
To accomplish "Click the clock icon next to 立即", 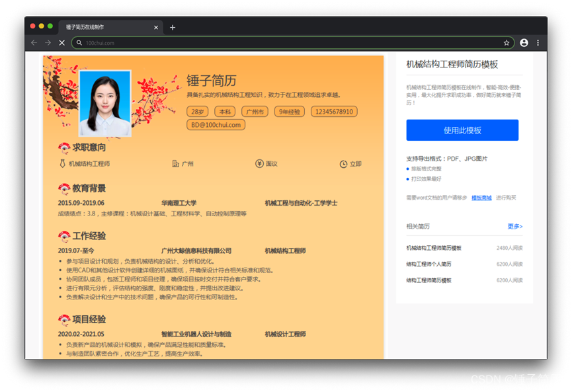I will (343, 164).
